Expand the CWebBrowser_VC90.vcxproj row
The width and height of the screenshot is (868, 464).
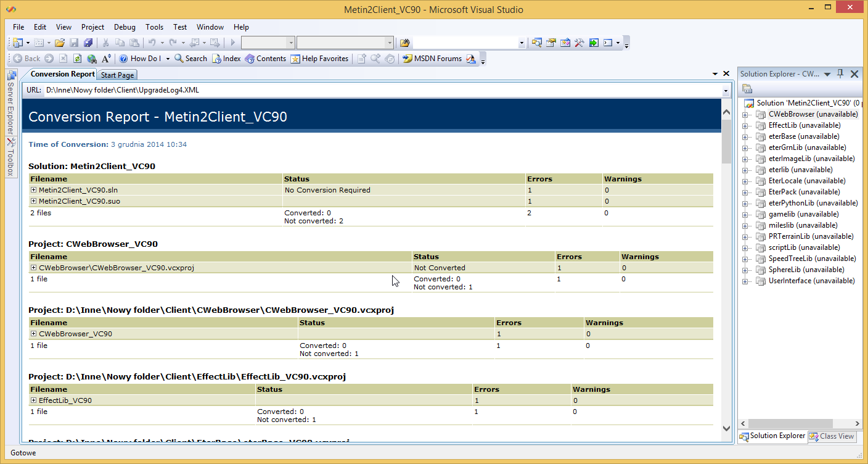[34, 268]
